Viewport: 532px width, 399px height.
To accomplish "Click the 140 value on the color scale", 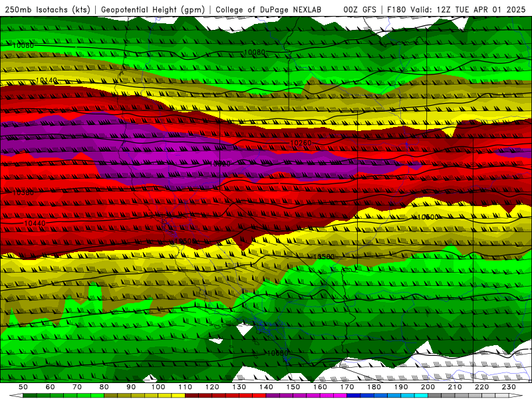I will pyautogui.click(x=266, y=387).
